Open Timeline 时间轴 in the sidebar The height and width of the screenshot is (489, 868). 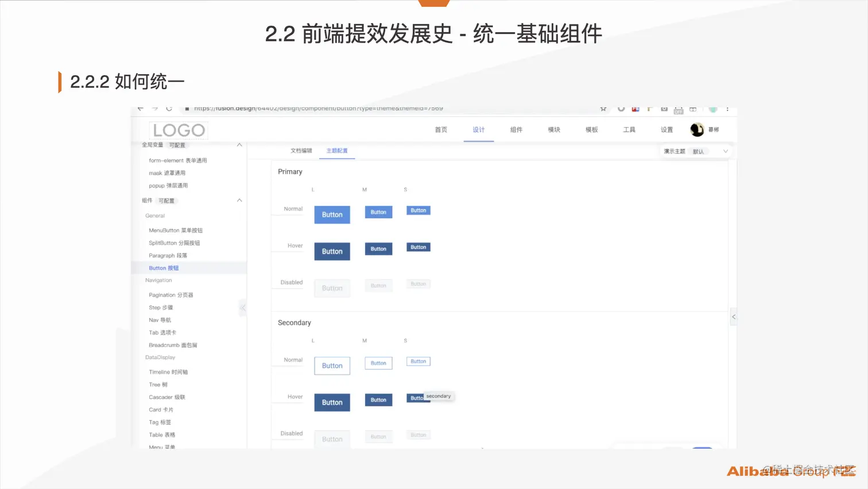(168, 372)
